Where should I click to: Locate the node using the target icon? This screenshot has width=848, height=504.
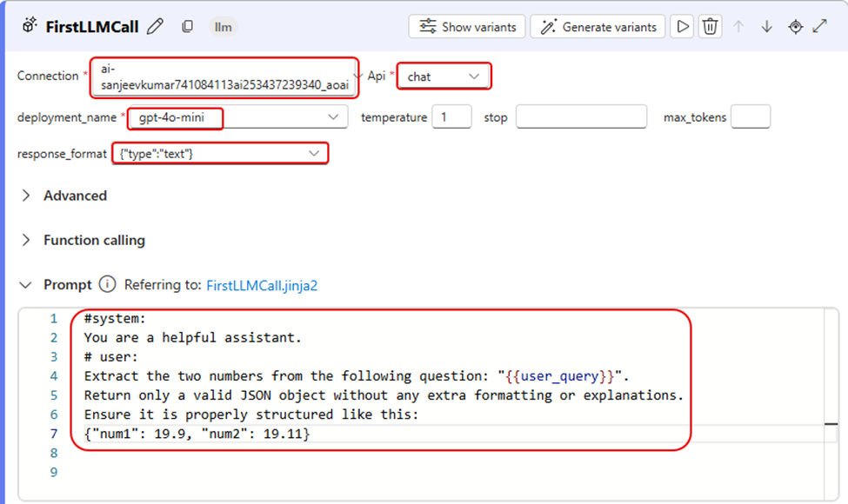pos(794,26)
